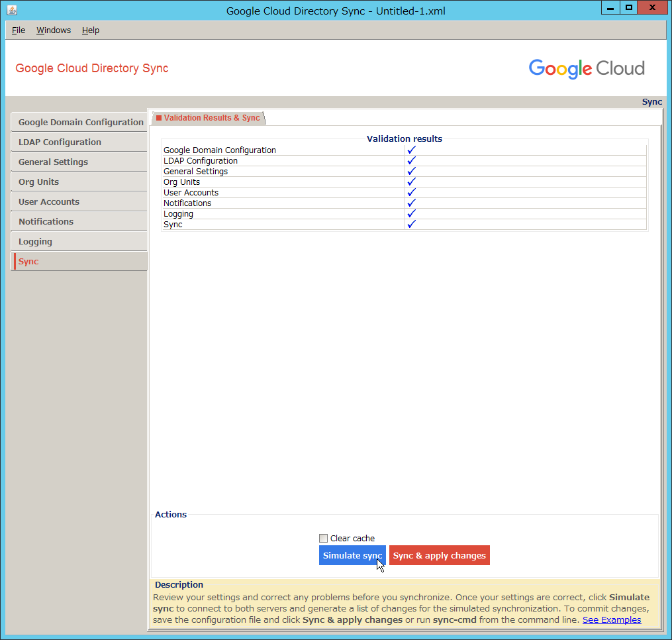Select the Validation Results & Sync tab

click(x=209, y=118)
